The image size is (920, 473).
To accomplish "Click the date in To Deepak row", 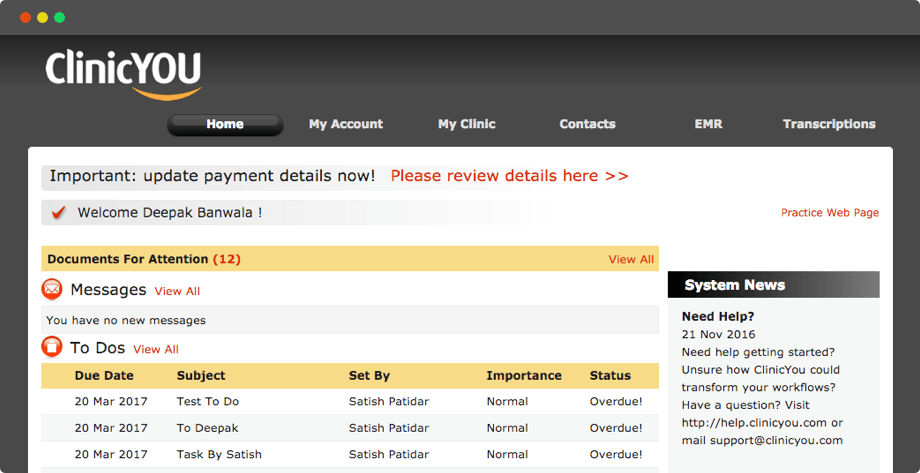I will tap(111, 428).
